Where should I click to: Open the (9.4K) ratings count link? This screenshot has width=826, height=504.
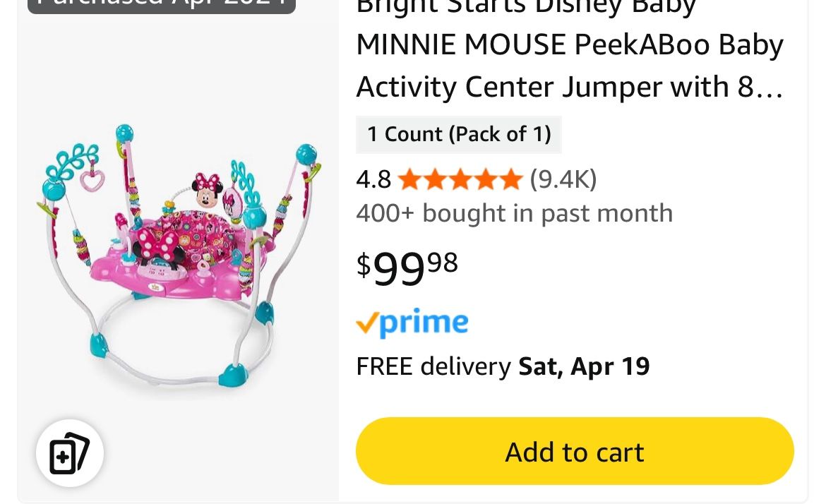tap(563, 179)
